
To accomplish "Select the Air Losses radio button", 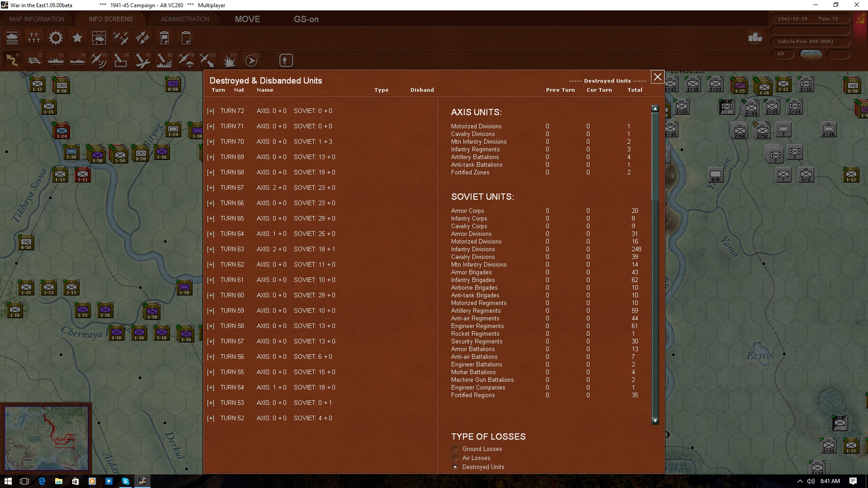I will pyautogui.click(x=455, y=458).
